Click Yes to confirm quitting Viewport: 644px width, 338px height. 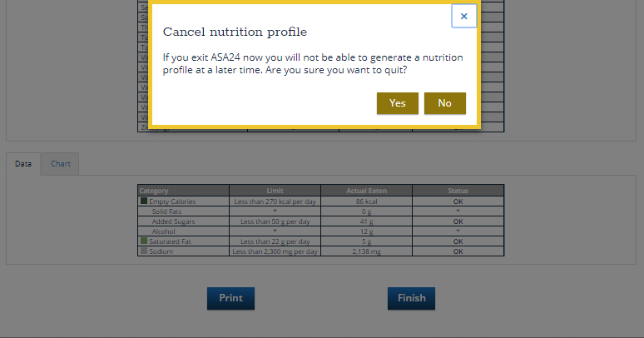pos(397,103)
